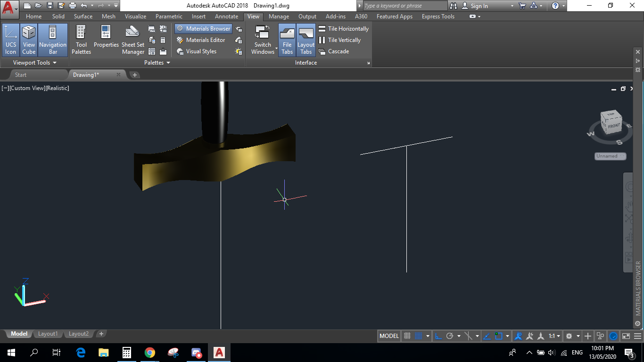Image resolution: width=644 pixels, height=362 pixels.
Task: Click the Plot printer icon
Action: (x=73, y=6)
